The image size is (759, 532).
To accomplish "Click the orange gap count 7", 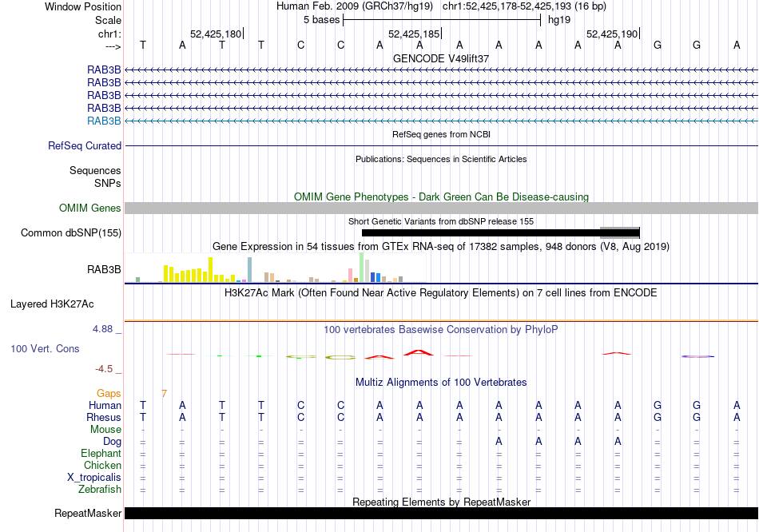I will (164, 394).
